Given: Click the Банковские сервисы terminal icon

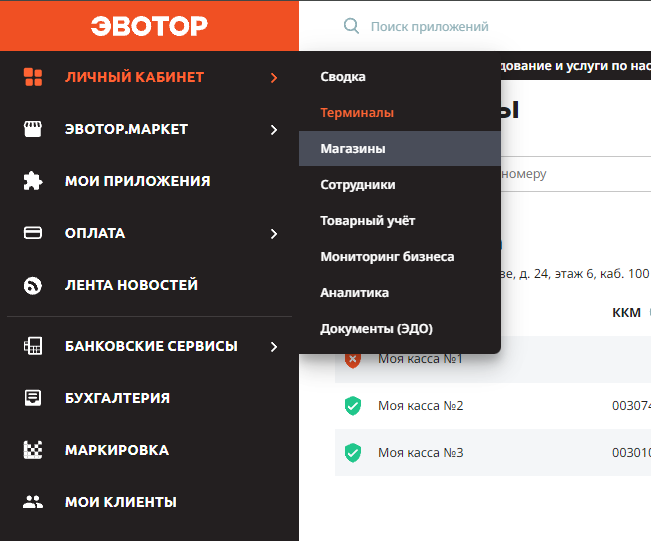Looking at the screenshot, I should tap(33, 346).
